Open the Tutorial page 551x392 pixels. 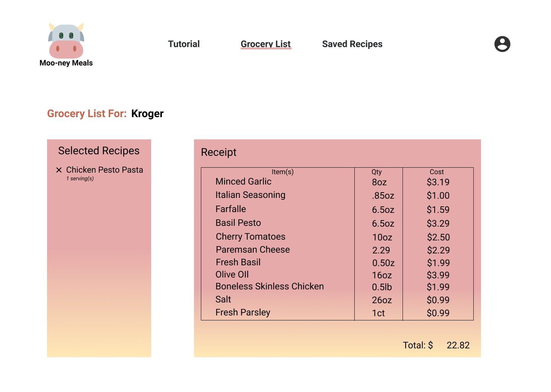[x=184, y=44]
